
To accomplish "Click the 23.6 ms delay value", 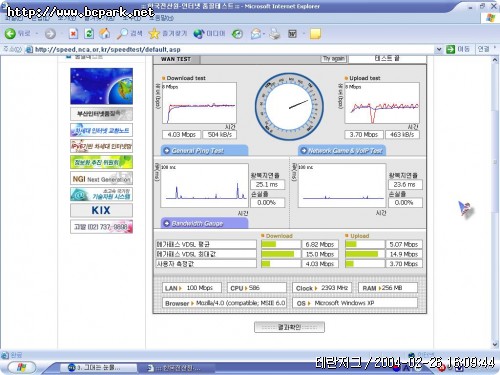I will (x=405, y=184).
